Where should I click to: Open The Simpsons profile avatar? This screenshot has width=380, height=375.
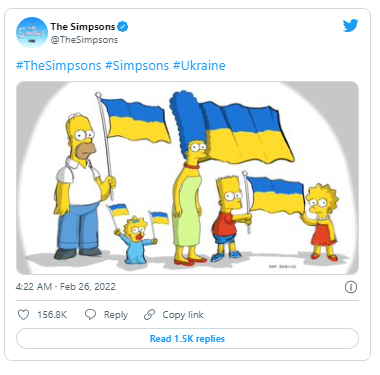32,33
